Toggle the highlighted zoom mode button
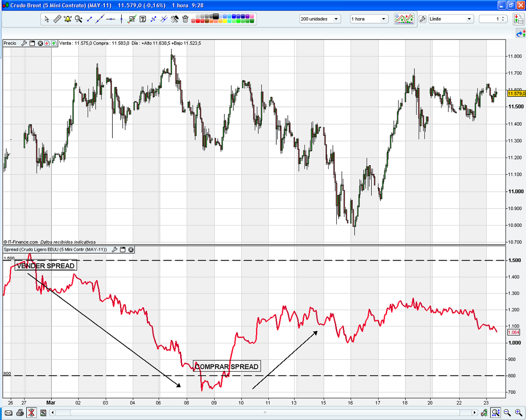 [496, 413]
